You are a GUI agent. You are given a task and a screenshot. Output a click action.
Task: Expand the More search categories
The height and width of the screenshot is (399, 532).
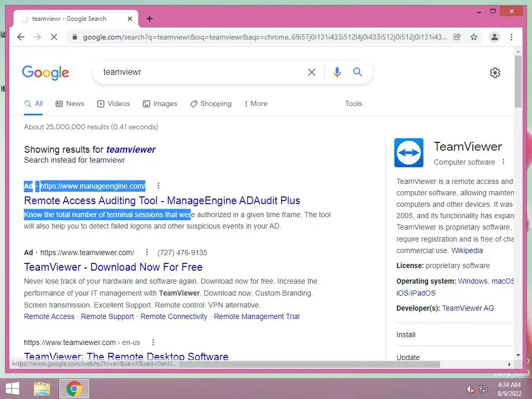pyautogui.click(x=256, y=104)
